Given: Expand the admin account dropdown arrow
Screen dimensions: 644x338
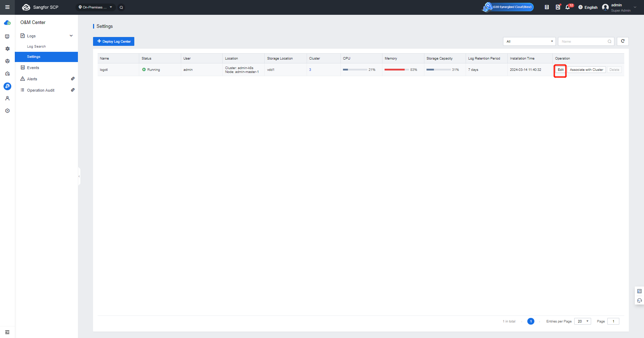Looking at the screenshot, I should coord(635,7).
